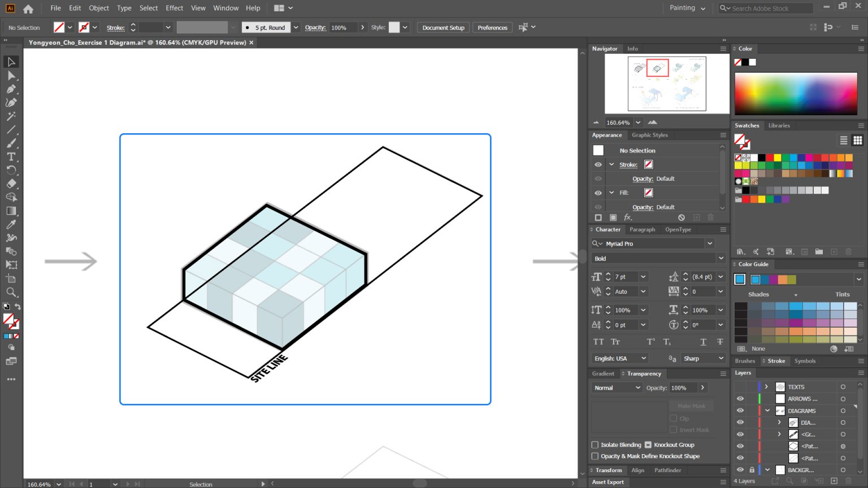Toggle visibility of the DIAGRAMS layer
The image size is (868, 488).
coord(740,411)
